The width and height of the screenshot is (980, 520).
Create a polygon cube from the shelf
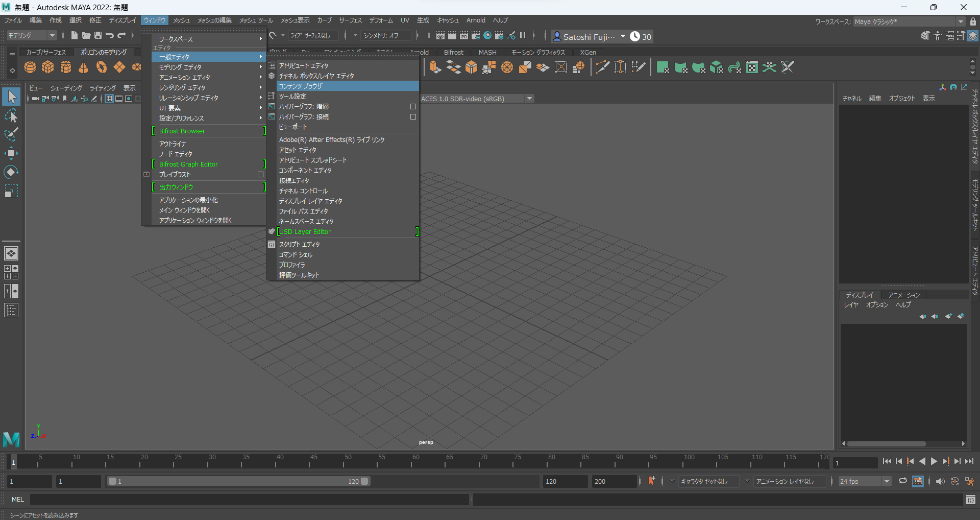(47, 67)
